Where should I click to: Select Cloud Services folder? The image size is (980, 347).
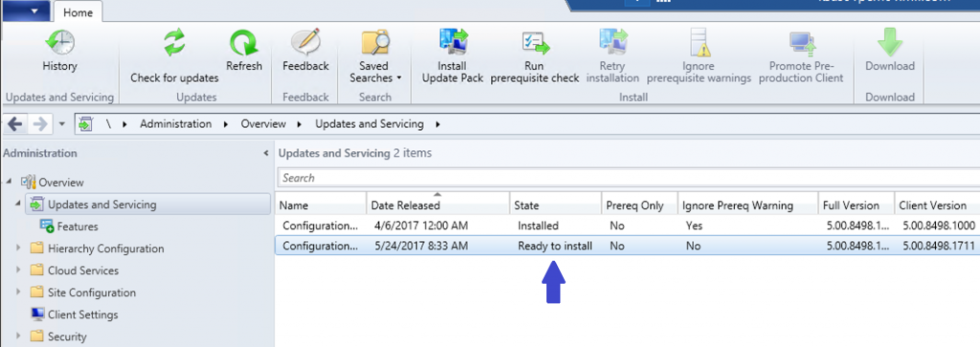(x=83, y=271)
